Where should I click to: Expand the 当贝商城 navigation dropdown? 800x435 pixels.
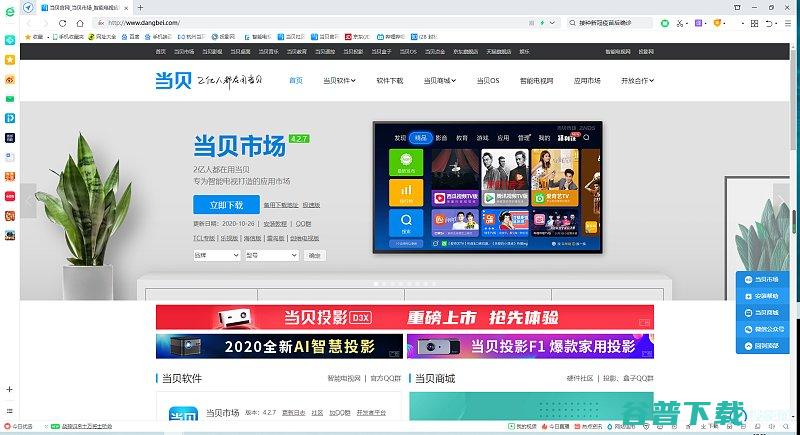tap(440, 81)
